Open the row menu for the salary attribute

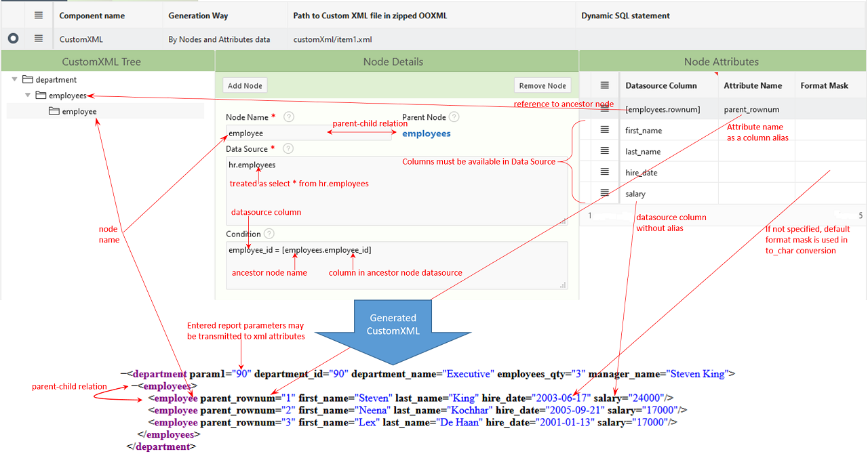point(604,194)
